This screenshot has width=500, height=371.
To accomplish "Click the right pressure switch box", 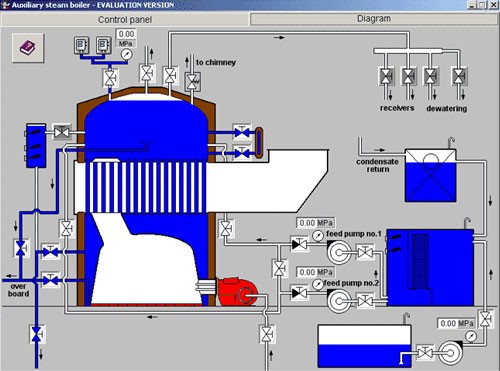I will tap(104, 45).
